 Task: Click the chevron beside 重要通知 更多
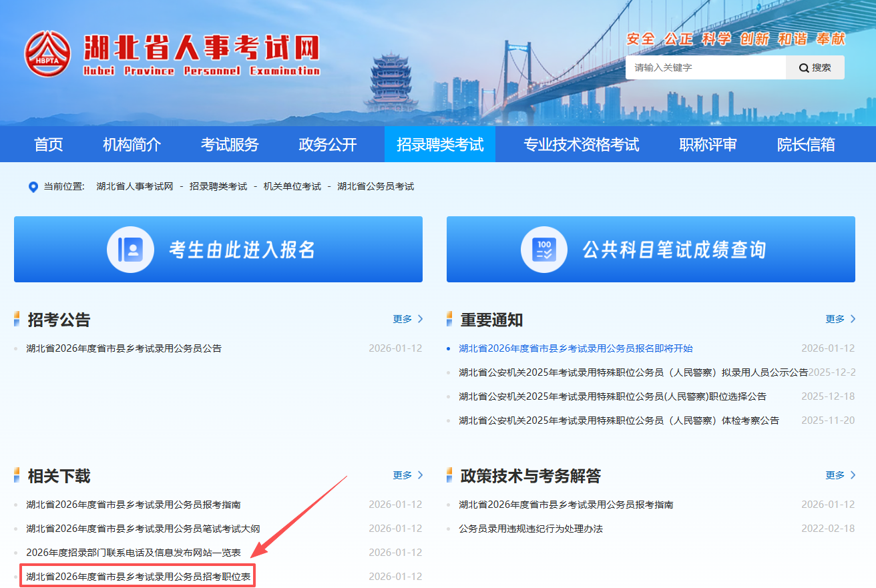point(853,319)
